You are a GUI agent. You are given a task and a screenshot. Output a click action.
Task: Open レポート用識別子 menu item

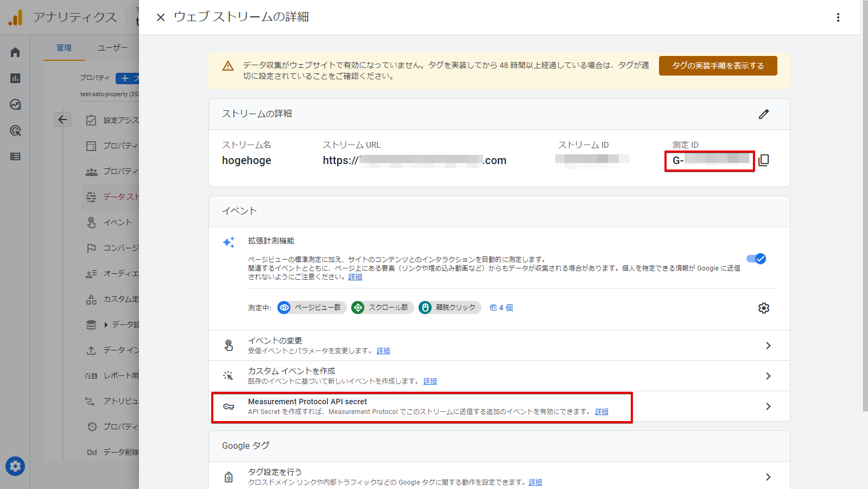click(x=111, y=375)
